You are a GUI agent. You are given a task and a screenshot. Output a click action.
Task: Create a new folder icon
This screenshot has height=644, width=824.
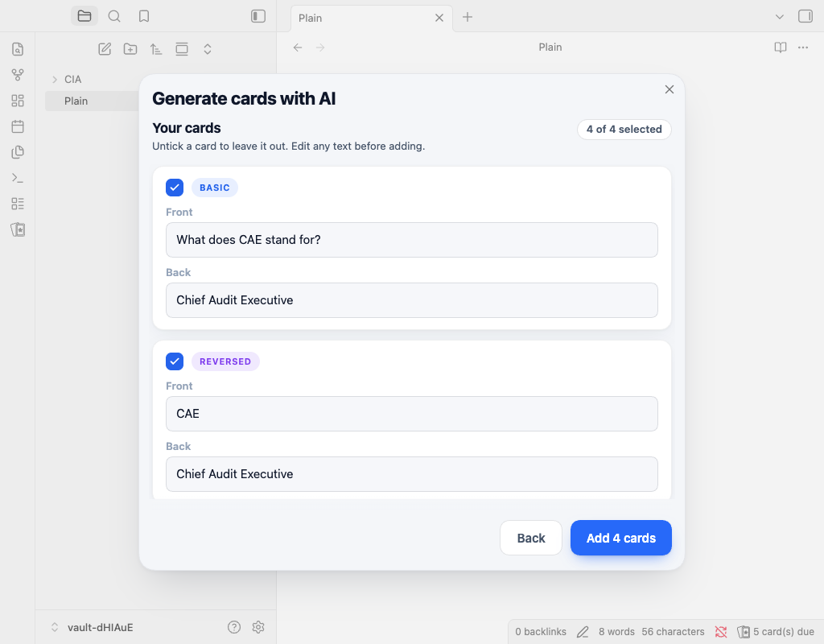pyautogui.click(x=130, y=49)
